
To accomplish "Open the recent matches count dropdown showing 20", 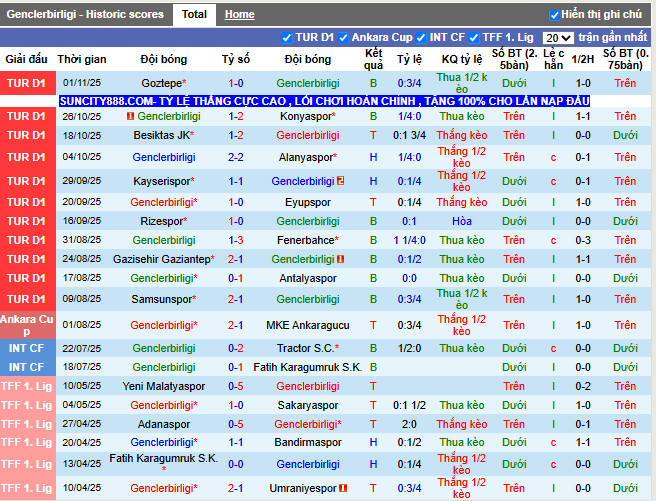I will 558,38.
